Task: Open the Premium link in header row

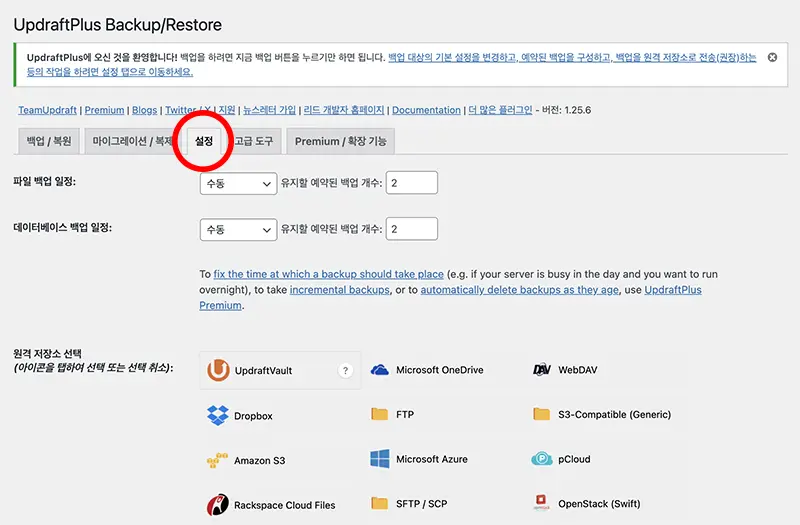Action: point(105,110)
